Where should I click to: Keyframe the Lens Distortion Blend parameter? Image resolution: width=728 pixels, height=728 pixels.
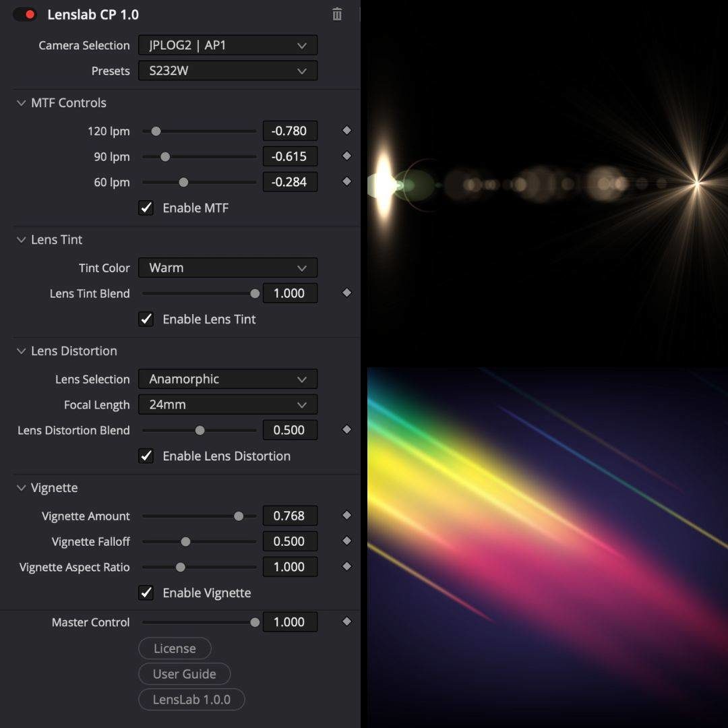(346, 430)
